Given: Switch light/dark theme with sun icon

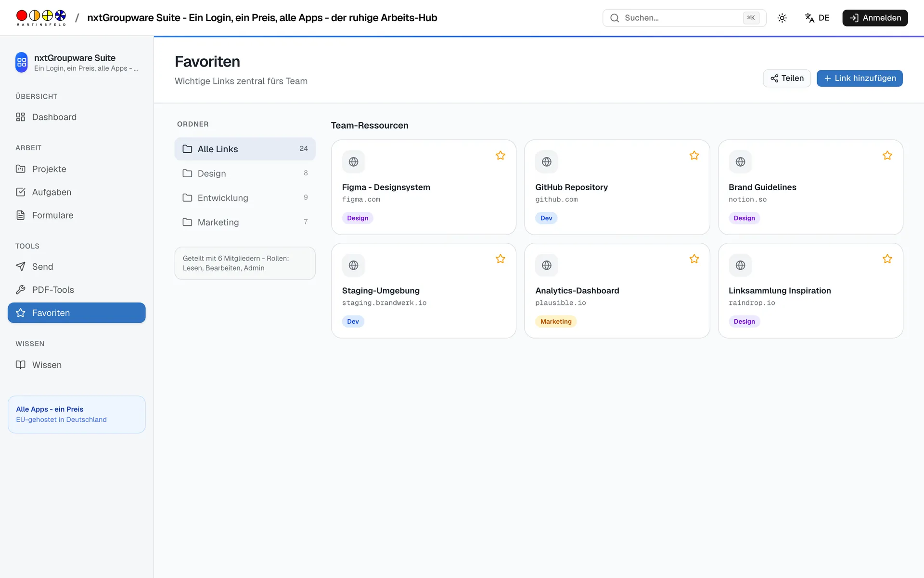Looking at the screenshot, I should pos(782,18).
